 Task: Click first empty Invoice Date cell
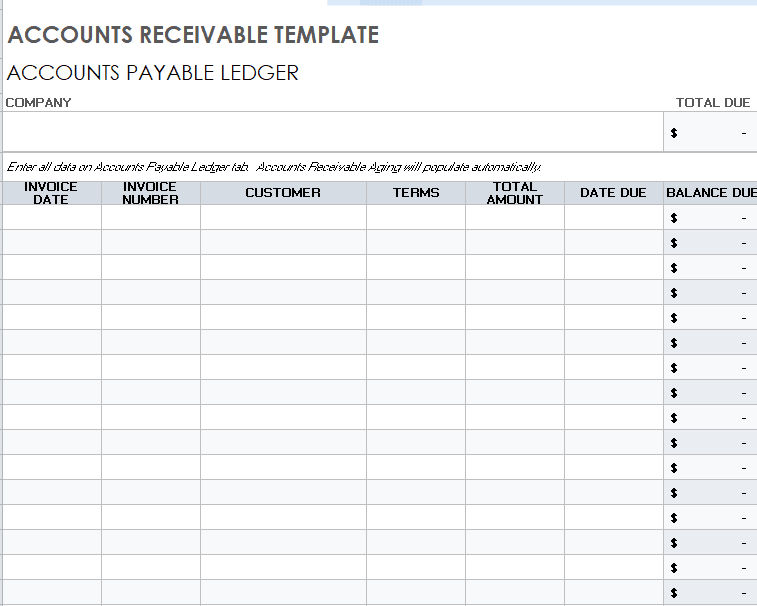coord(52,217)
